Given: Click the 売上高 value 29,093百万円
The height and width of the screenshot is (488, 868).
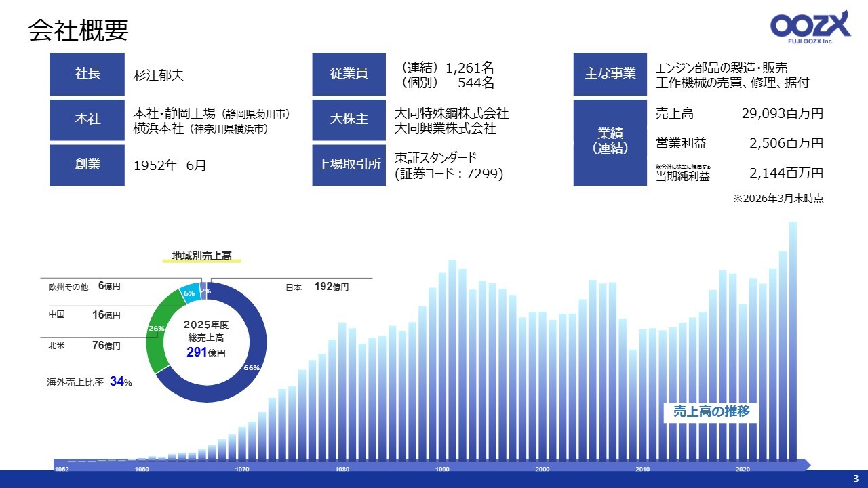Looking at the screenshot, I should [x=783, y=113].
